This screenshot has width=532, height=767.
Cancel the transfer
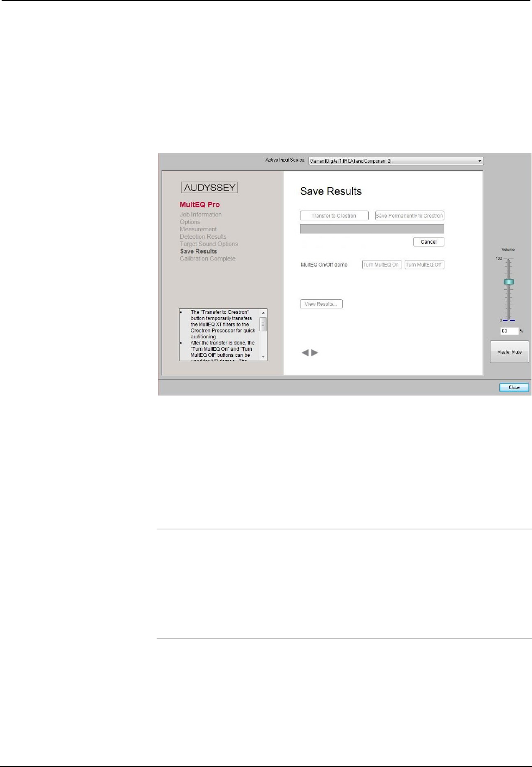point(429,242)
